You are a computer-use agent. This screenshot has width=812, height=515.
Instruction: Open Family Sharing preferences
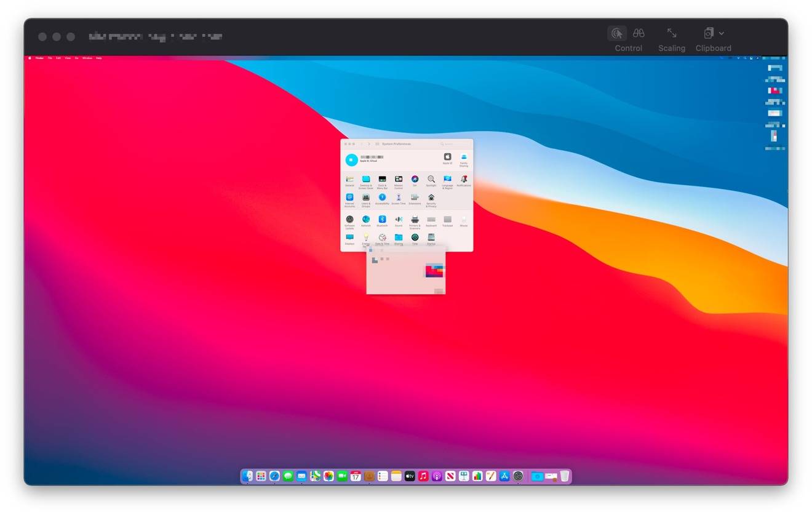pyautogui.click(x=464, y=159)
